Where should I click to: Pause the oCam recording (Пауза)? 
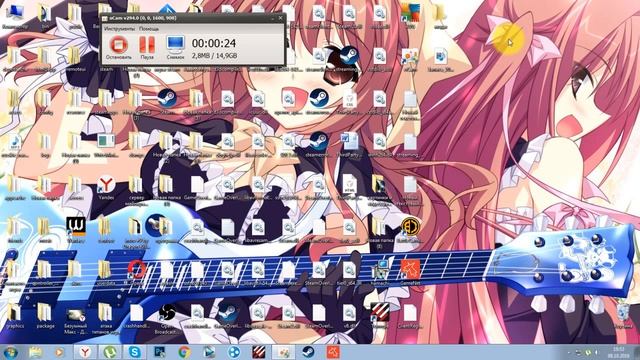tap(147, 47)
